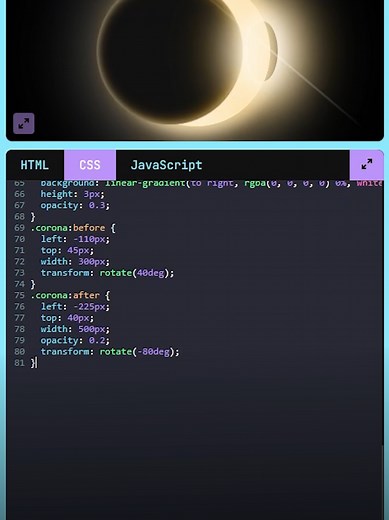The height and width of the screenshot is (520, 389).
Task: Click the closing brace on line 74
Action: pyautogui.click(x=33, y=284)
